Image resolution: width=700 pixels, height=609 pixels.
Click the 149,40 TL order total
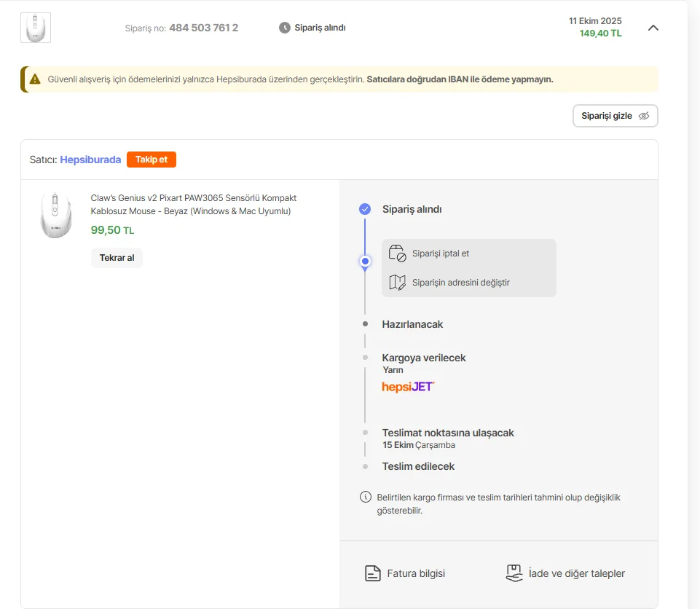pos(600,34)
